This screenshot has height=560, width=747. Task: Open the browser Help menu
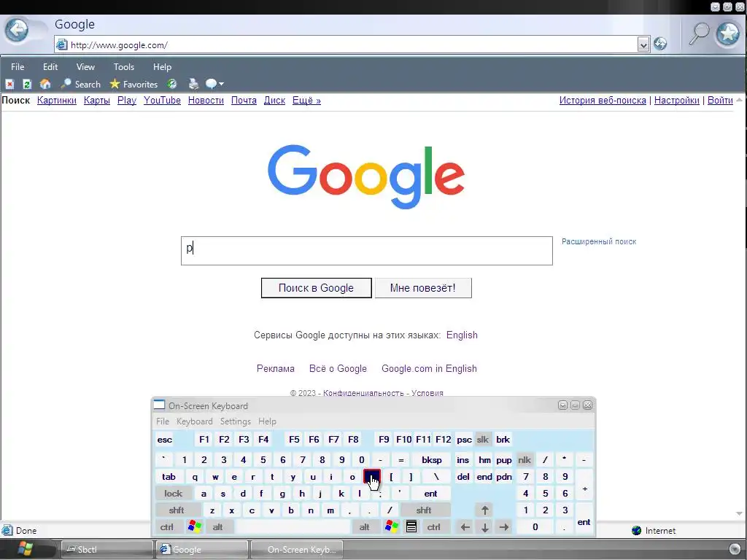[x=162, y=67]
